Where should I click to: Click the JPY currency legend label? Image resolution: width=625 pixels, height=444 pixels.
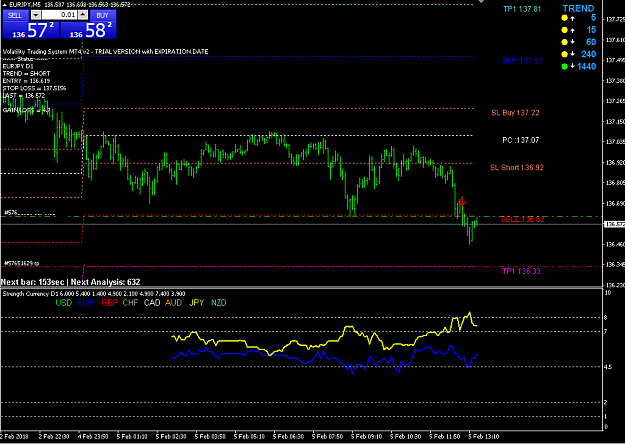[x=197, y=303]
